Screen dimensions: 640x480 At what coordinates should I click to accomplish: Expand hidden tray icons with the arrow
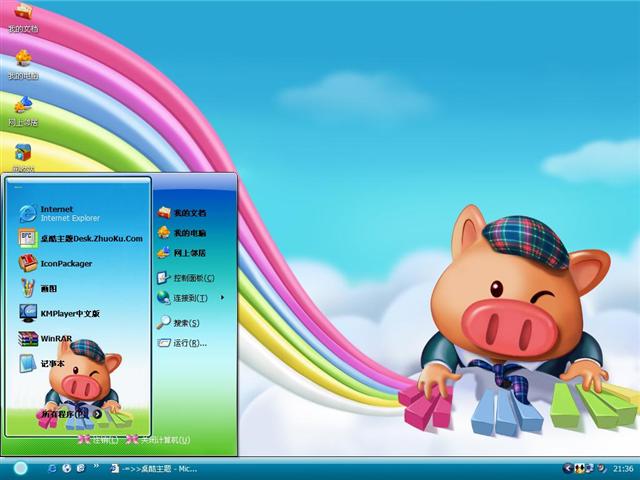[568, 468]
